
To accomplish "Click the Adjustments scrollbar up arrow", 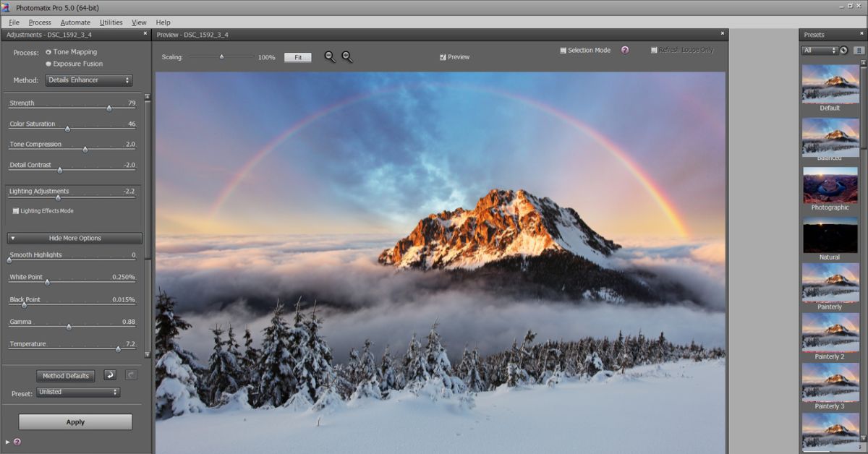I will (148, 97).
